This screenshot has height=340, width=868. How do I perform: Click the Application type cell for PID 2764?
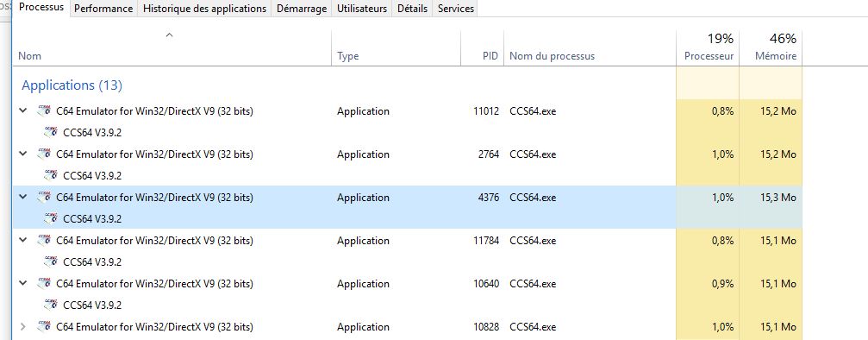(x=363, y=154)
